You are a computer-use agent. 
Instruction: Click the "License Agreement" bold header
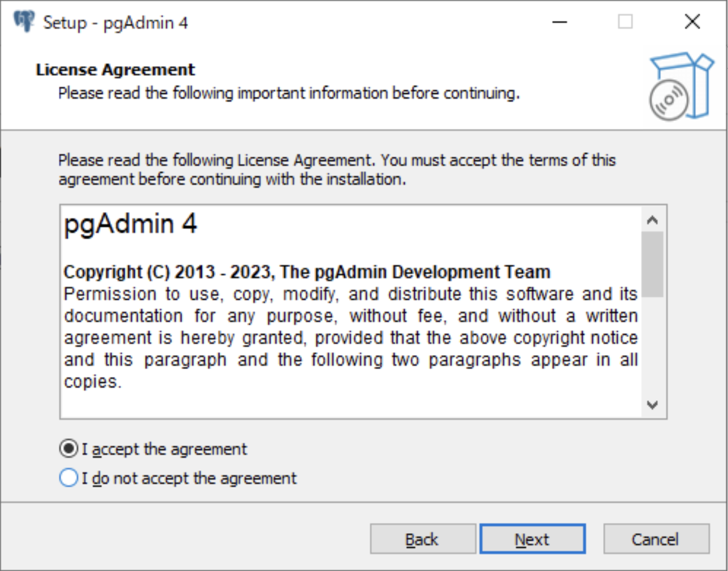115,70
